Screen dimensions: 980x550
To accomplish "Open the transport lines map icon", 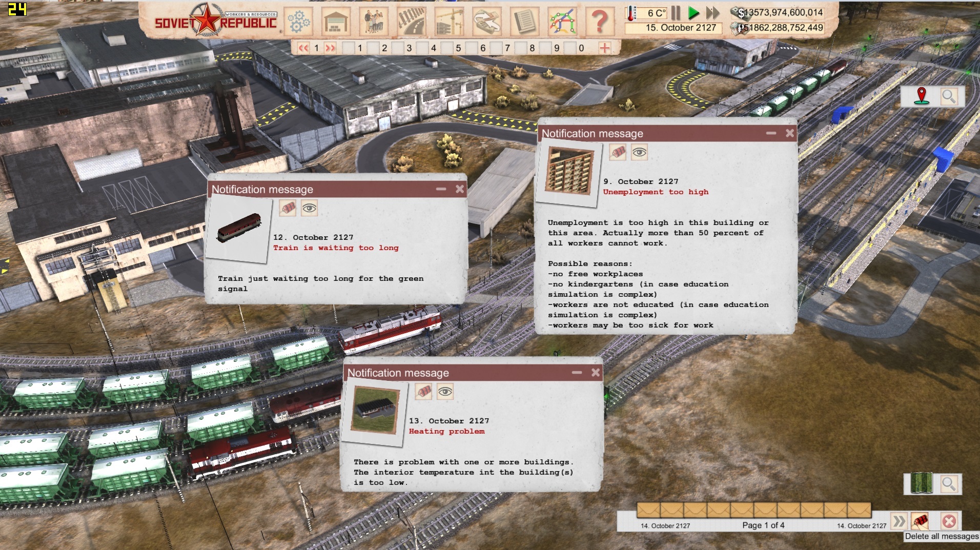I will point(562,22).
